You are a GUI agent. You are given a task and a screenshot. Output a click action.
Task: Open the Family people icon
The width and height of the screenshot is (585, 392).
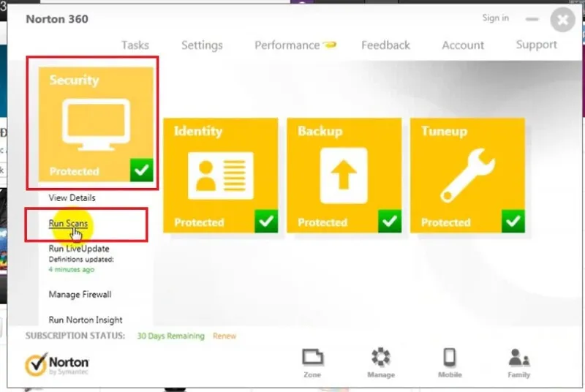(518, 358)
